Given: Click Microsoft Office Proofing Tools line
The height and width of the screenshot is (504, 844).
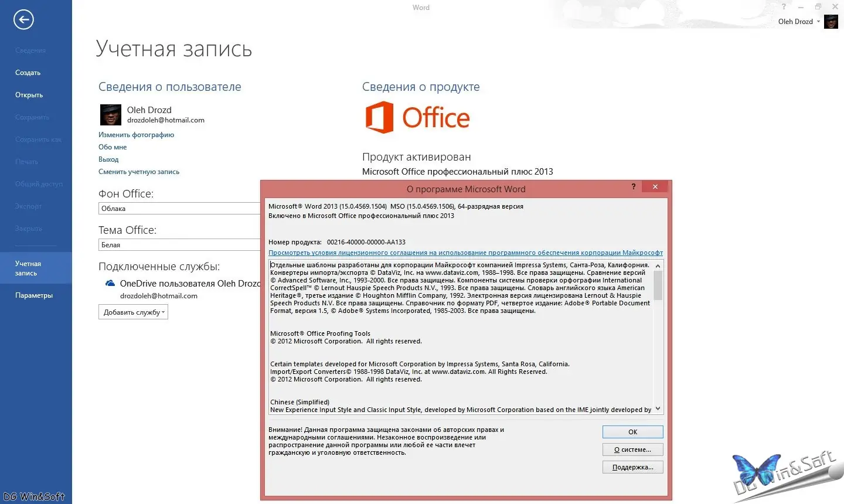Looking at the screenshot, I should 320,333.
